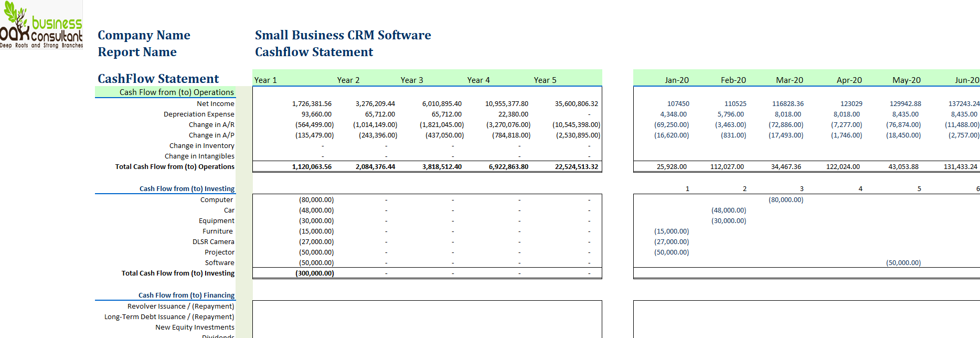This screenshot has height=338, width=980.
Task: Select the May-20 column header
Action: (907, 80)
